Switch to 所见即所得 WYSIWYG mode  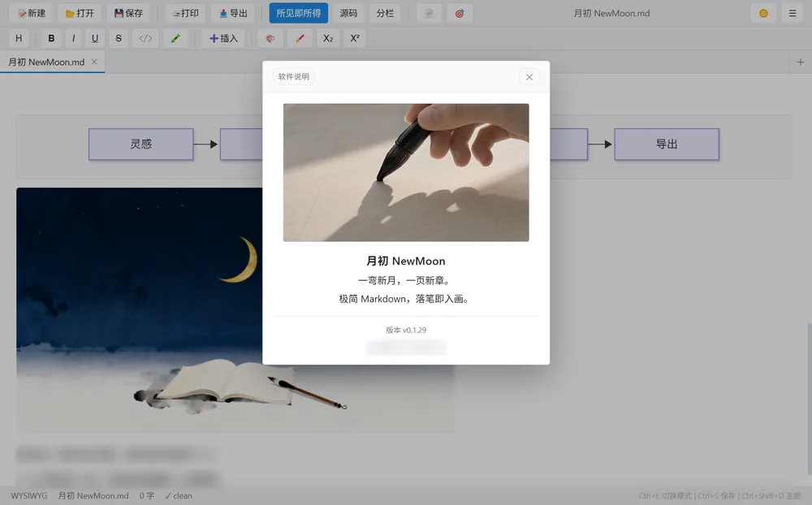pos(298,13)
